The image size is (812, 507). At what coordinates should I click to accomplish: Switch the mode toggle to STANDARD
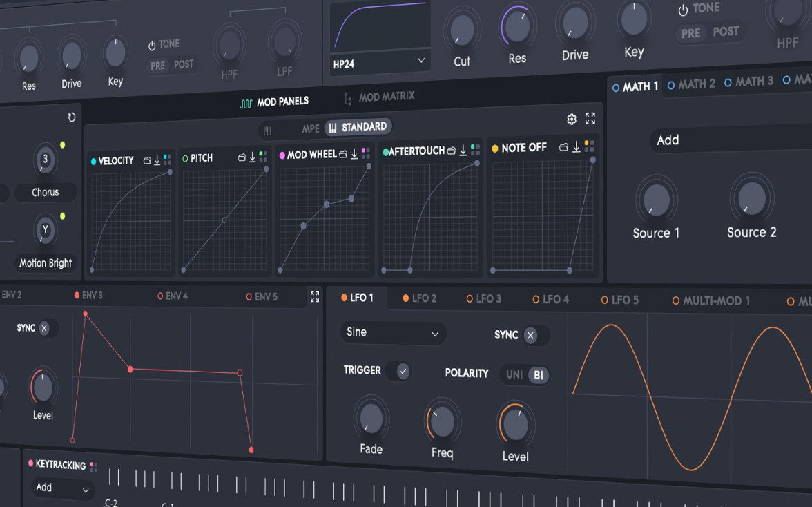[358, 127]
